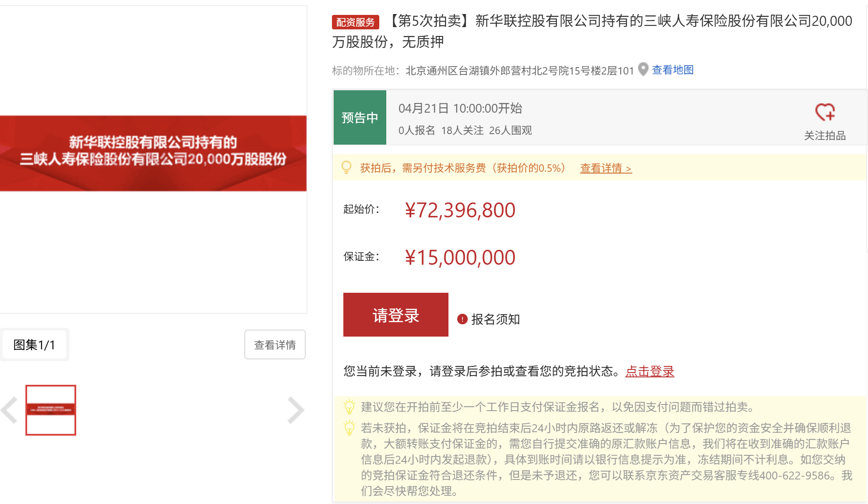Click the 查看详情 button under image
The image size is (868, 504).
point(275,345)
